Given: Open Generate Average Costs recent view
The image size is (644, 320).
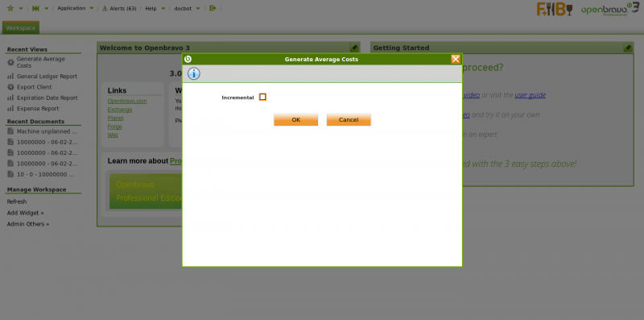Looking at the screenshot, I should coord(41,62).
